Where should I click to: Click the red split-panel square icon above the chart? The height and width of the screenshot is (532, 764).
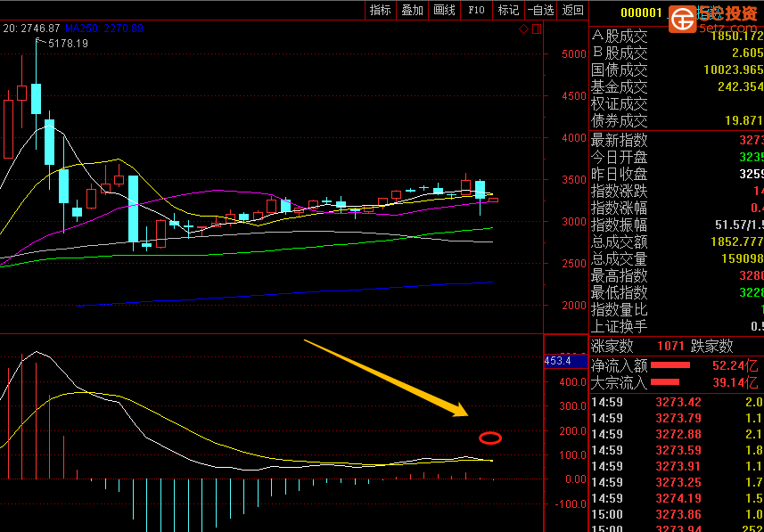pos(537,29)
